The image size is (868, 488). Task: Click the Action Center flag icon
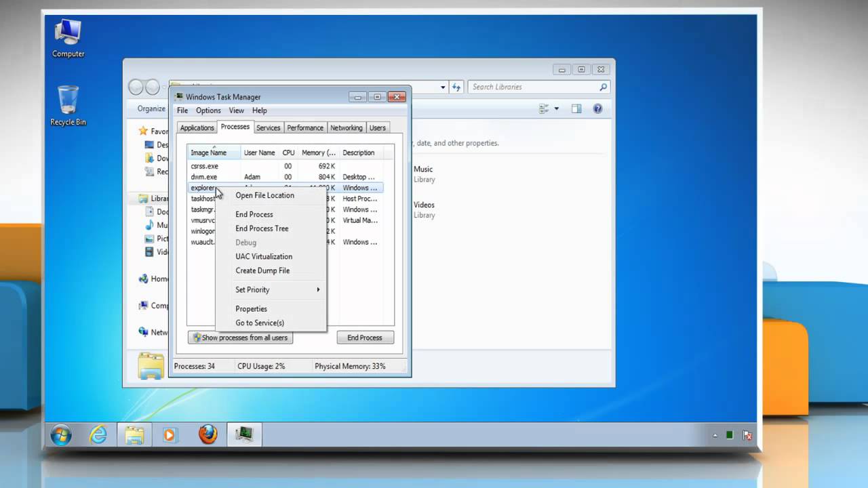[x=747, y=436]
